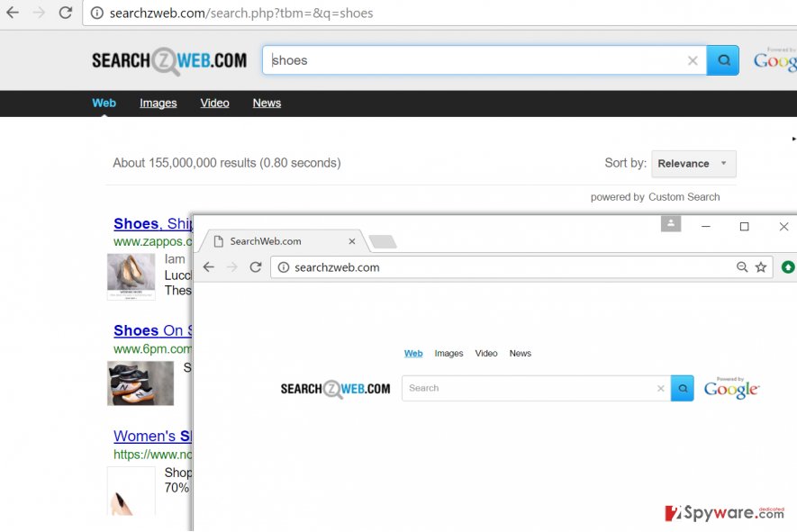Select Video link on searchzweb homepage
The image size is (797, 532).
pos(486,353)
